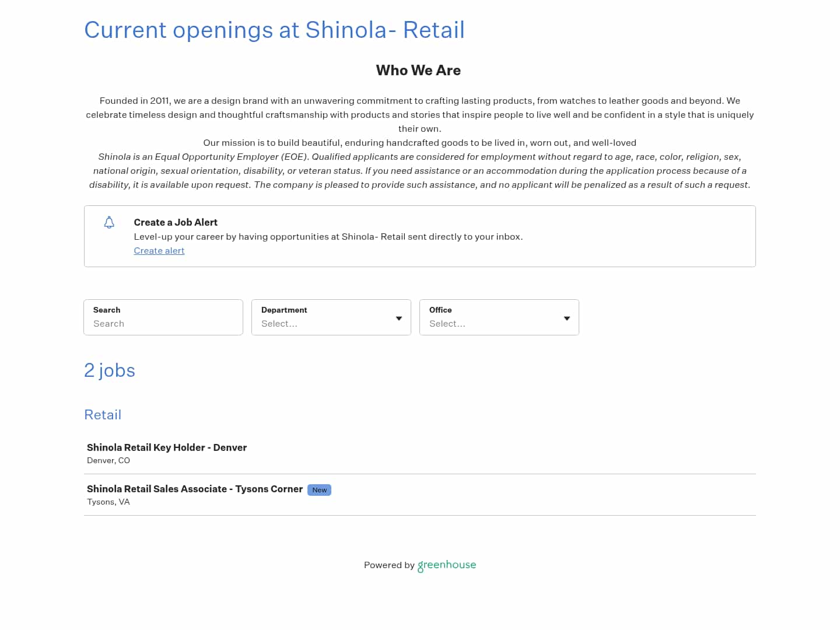840x630 pixels.
Task: Open the Shinola Retail Key Holder - Denver job
Action: point(167,447)
